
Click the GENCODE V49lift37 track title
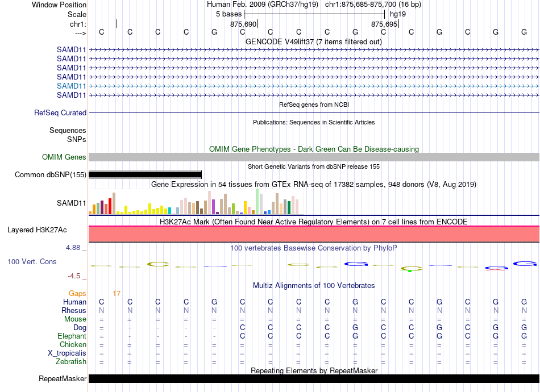(313, 41)
